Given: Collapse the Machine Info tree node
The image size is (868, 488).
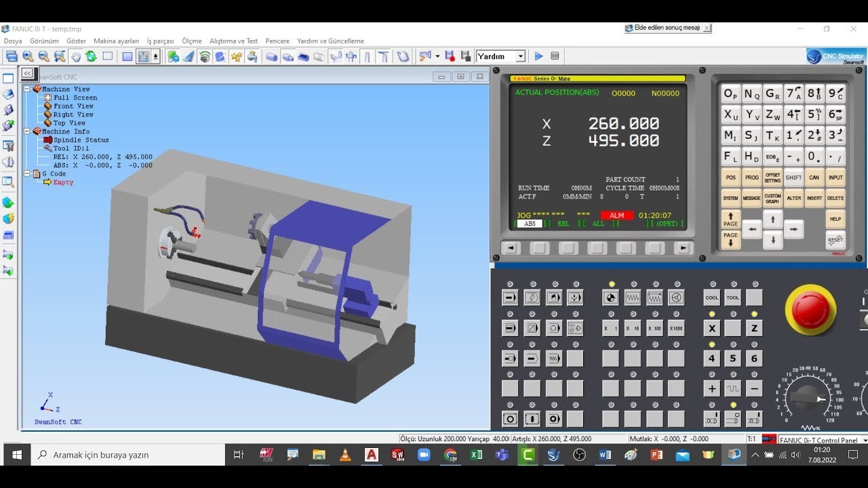Looking at the screenshot, I should pos(27,131).
